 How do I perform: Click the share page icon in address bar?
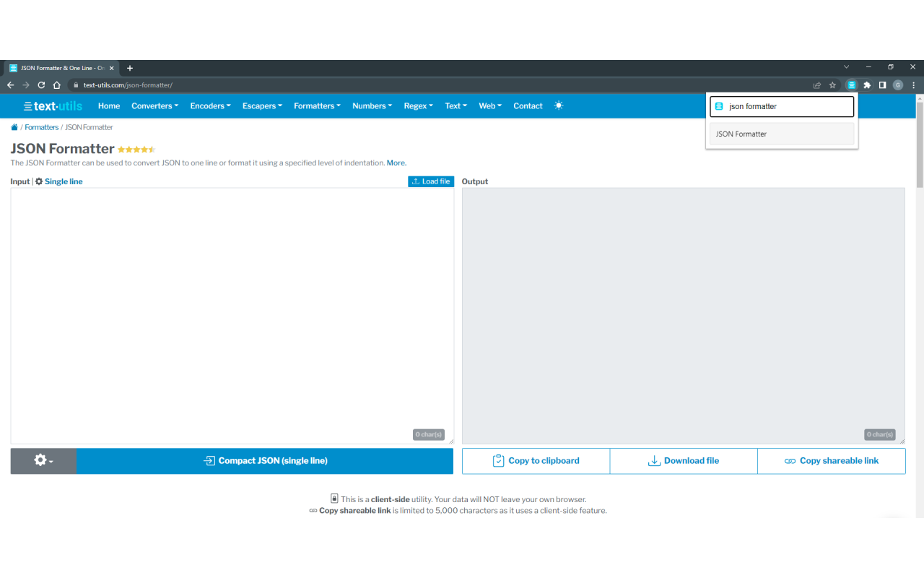[817, 85]
